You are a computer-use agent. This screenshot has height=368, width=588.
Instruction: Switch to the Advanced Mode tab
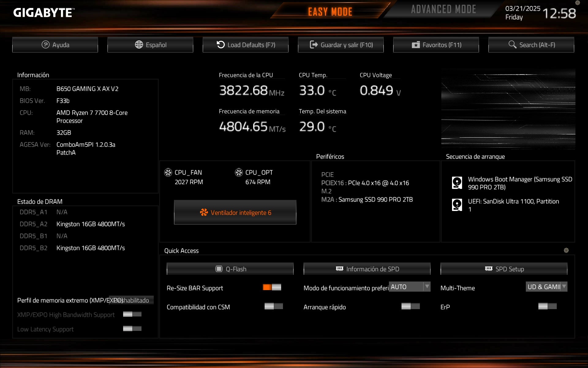(x=443, y=10)
